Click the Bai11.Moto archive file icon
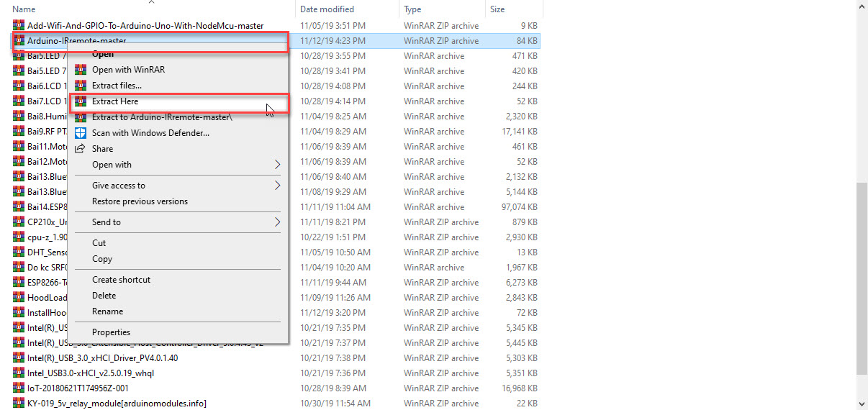 tap(19, 147)
